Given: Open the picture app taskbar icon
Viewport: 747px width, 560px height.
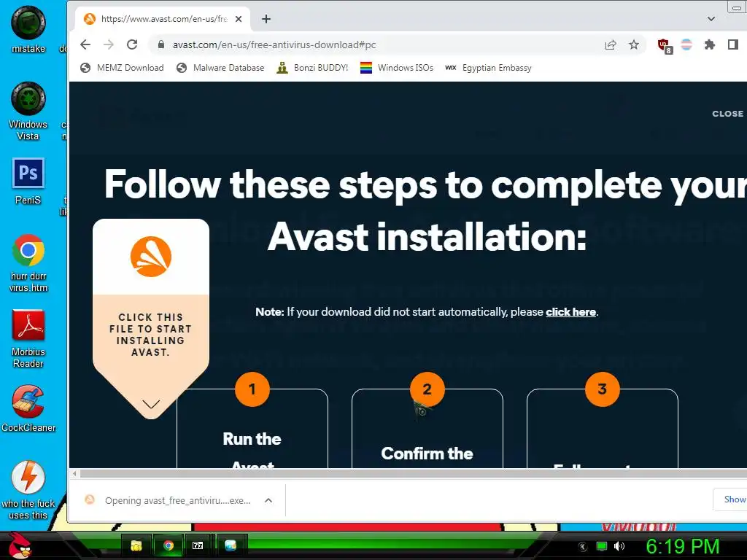Looking at the screenshot, I should pos(231,545).
